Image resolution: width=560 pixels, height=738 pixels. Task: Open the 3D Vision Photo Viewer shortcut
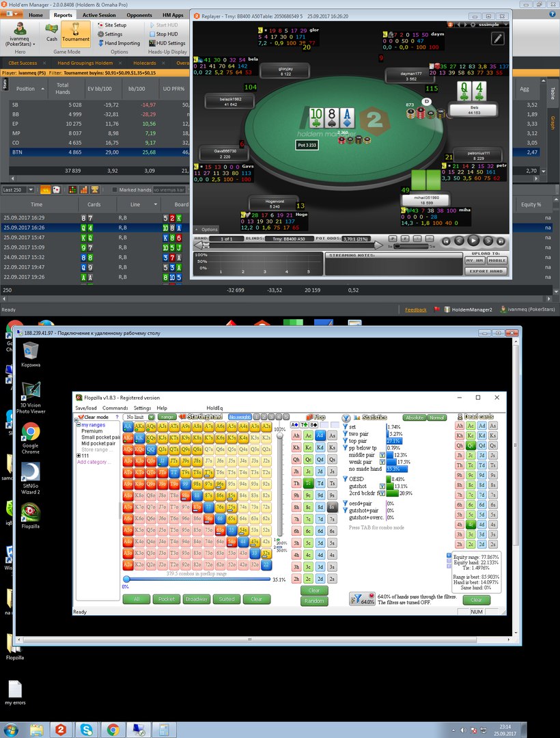[x=31, y=398]
